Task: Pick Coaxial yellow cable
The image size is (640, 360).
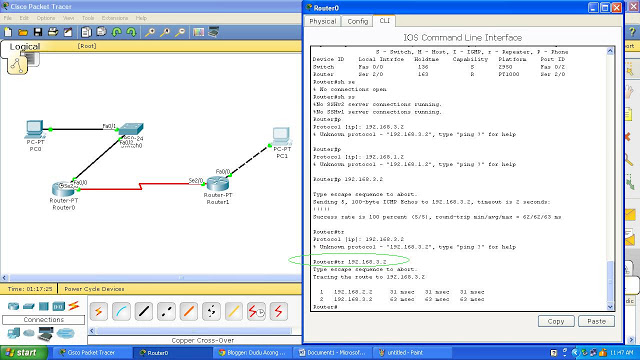Action: pyautogui.click(x=233, y=312)
